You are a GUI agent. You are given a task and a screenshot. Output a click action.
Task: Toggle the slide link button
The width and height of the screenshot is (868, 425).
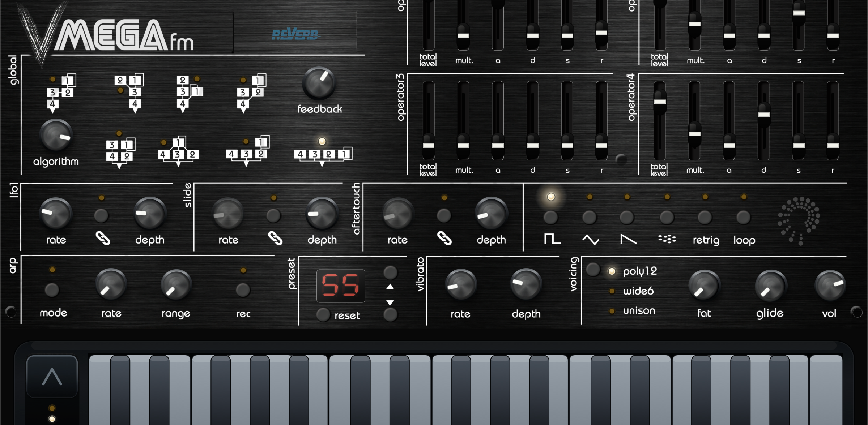(x=273, y=216)
